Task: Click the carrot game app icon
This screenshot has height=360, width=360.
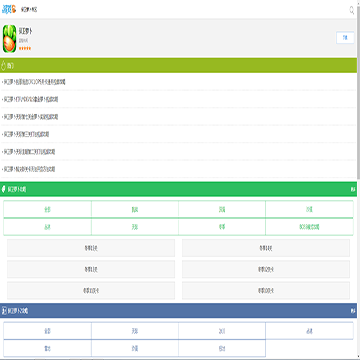Action: [9, 39]
